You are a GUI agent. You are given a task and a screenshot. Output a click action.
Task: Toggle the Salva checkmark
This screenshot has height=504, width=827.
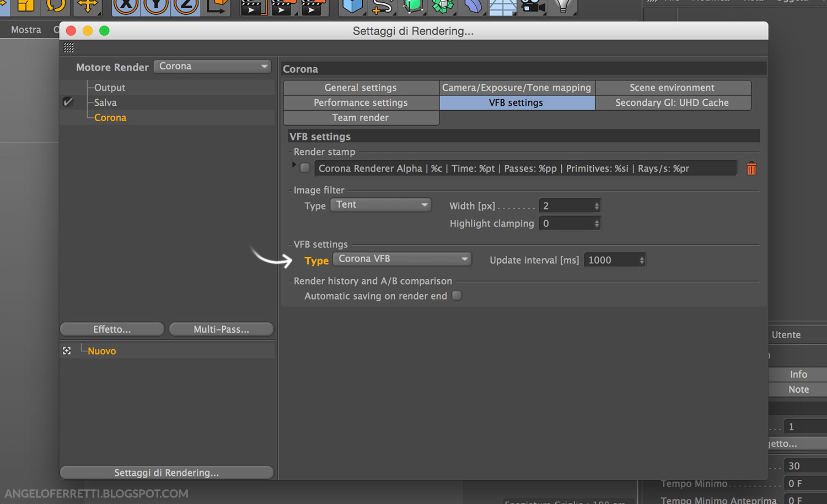[x=68, y=102]
